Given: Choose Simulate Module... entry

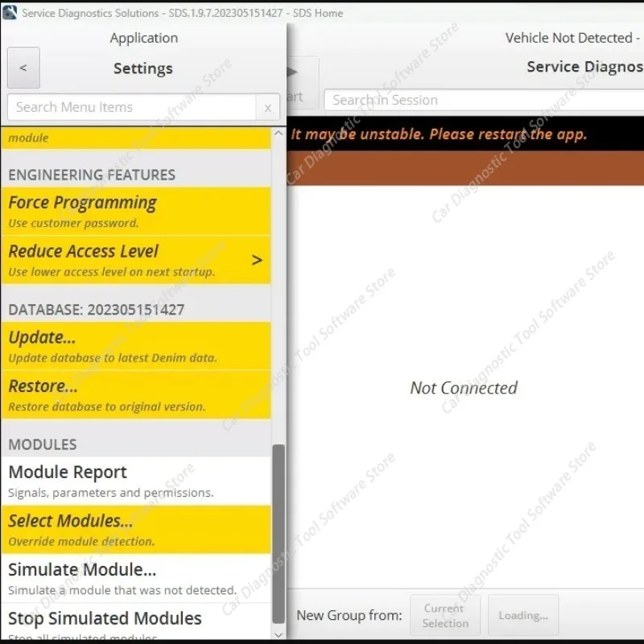Looking at the screenshot, I should [x=136, y=578].
